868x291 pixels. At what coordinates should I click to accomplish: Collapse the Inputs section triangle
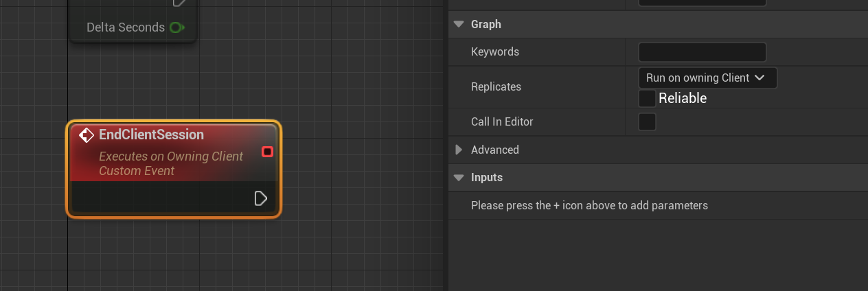(459, 177)
